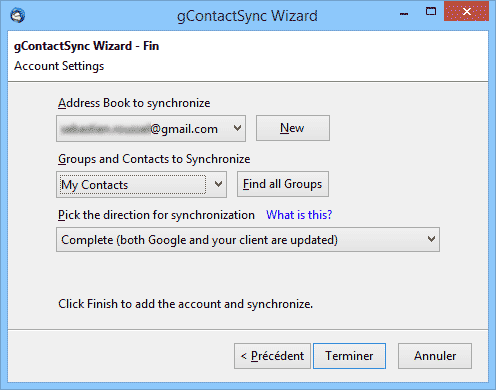
Task: Click the Groups and Contacts to Synchronize label
Action: click(154, 159)
